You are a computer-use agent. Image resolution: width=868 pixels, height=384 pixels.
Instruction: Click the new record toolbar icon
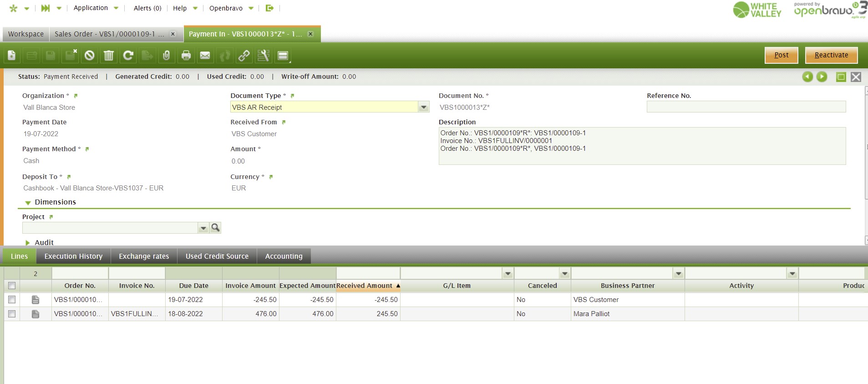coord(12,56)
